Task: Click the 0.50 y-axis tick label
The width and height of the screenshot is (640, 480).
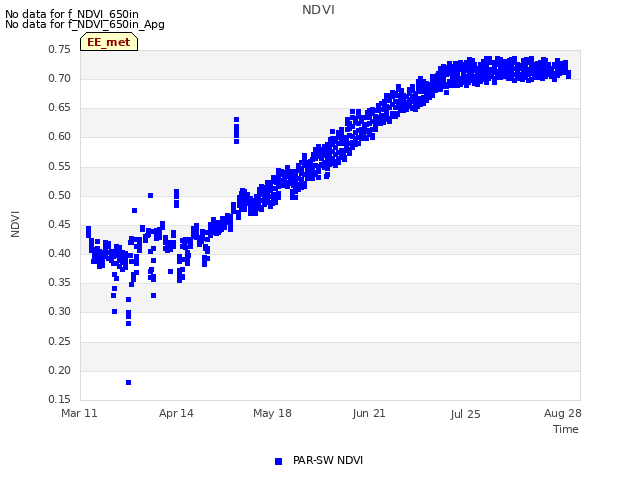Action: [59, 196]
